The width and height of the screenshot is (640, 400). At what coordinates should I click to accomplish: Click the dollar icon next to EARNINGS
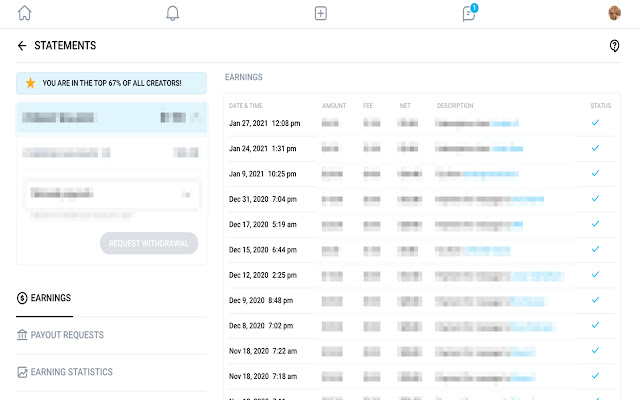(22, 298)
